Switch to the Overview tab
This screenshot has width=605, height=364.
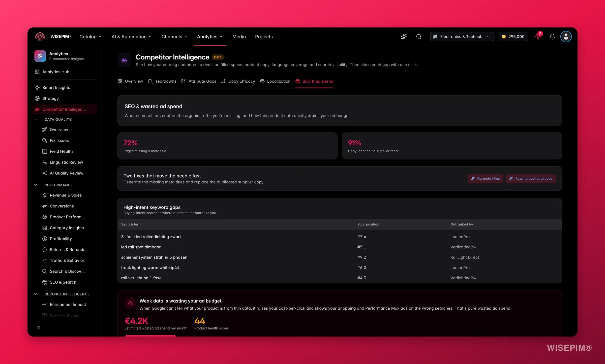pos(130,81)
